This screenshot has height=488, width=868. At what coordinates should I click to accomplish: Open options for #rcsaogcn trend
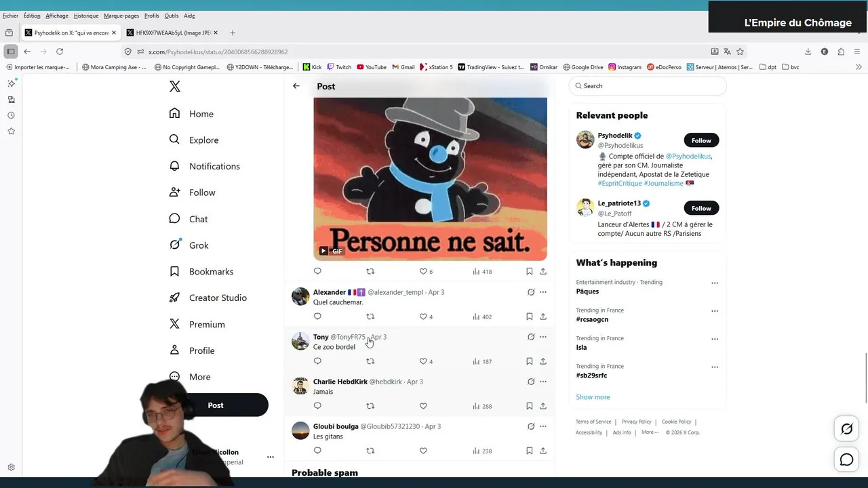715,311
